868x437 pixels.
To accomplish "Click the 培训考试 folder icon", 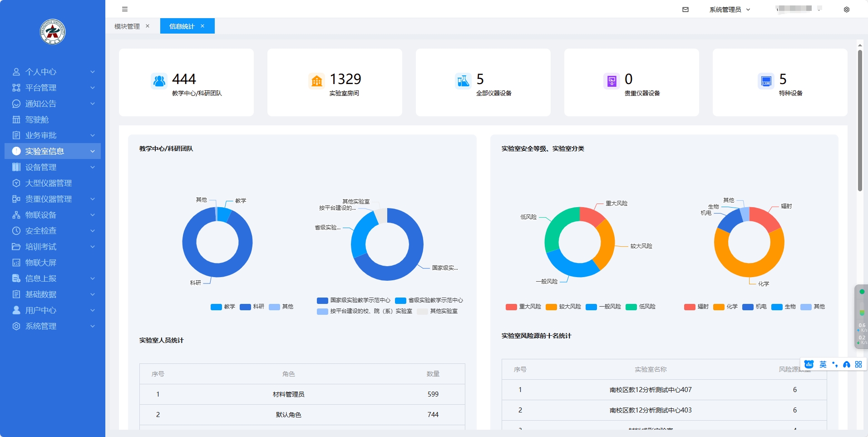I will coord(16,247).
